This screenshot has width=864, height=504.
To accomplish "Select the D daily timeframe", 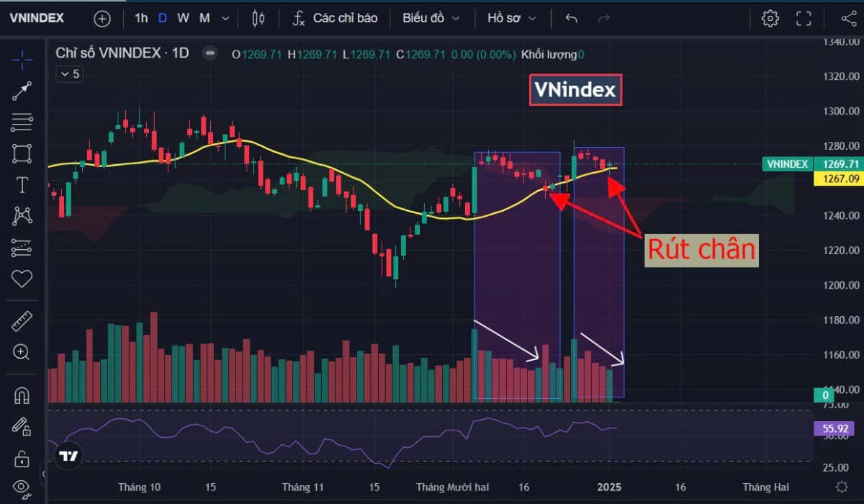I will click(162, 18).
